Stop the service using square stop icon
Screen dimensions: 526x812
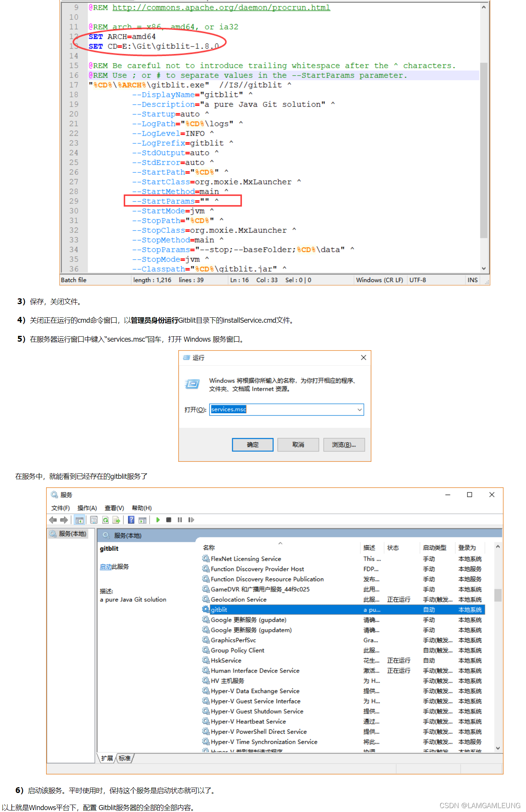(169, 520)
